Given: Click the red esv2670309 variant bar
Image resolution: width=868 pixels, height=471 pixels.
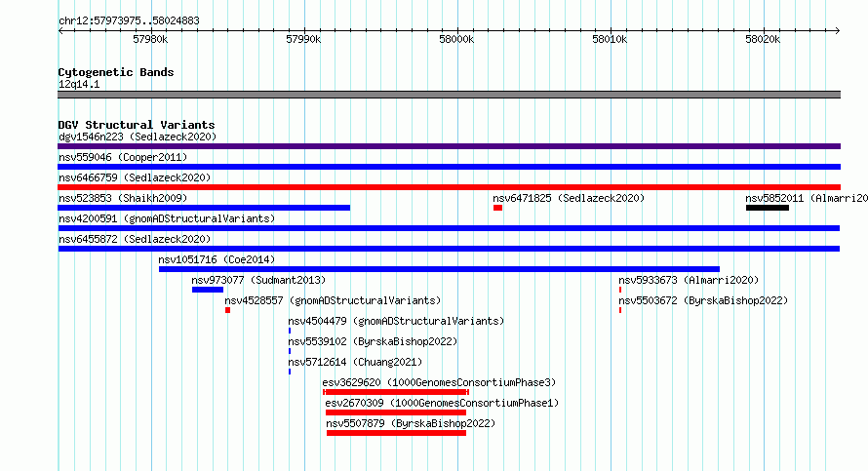Looking at the screenshot, I should tap(396, 412).
